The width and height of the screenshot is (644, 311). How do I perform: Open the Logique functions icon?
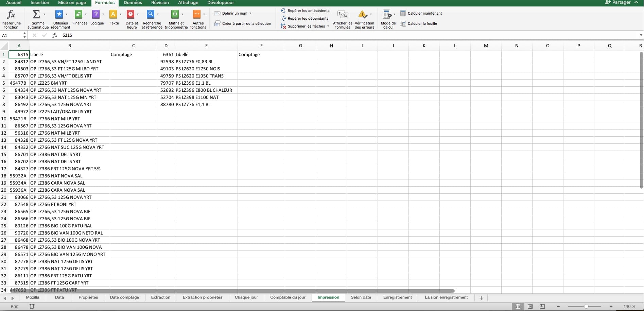pyautogui.click(x=96, y=14)
